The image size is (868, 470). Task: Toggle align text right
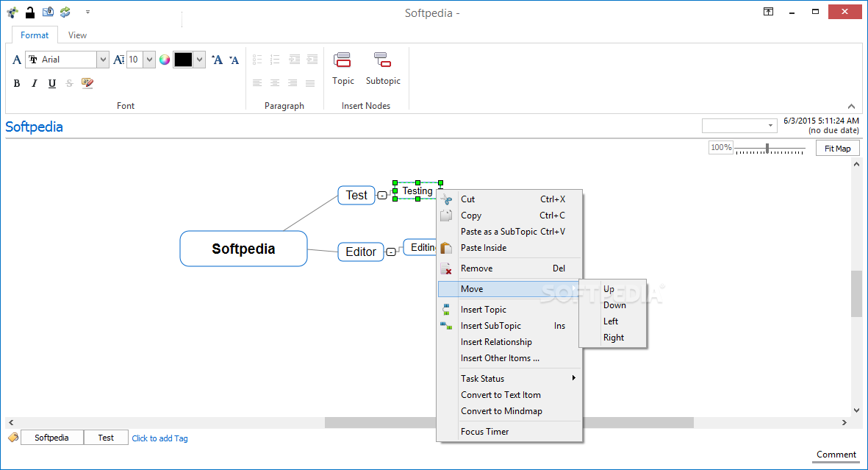pos(293,83)
